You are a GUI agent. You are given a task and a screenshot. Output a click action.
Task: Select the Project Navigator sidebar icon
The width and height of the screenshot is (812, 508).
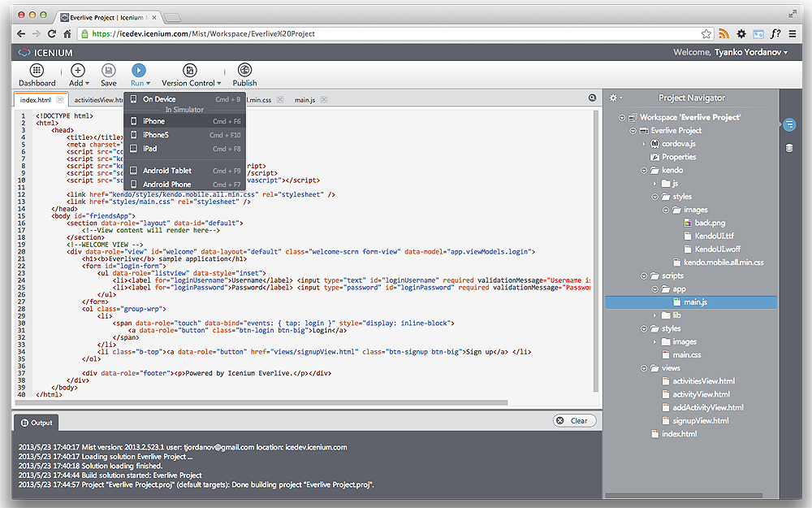(789, 124)
